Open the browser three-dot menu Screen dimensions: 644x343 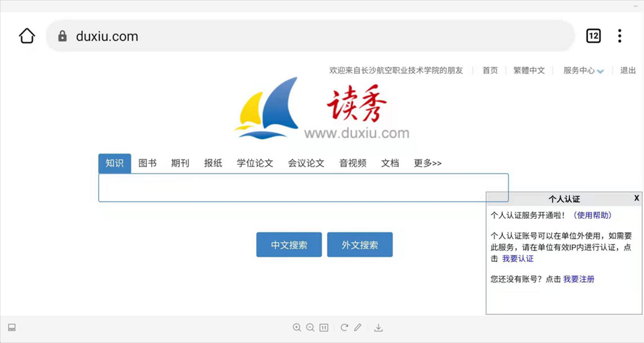pos(620,36)
